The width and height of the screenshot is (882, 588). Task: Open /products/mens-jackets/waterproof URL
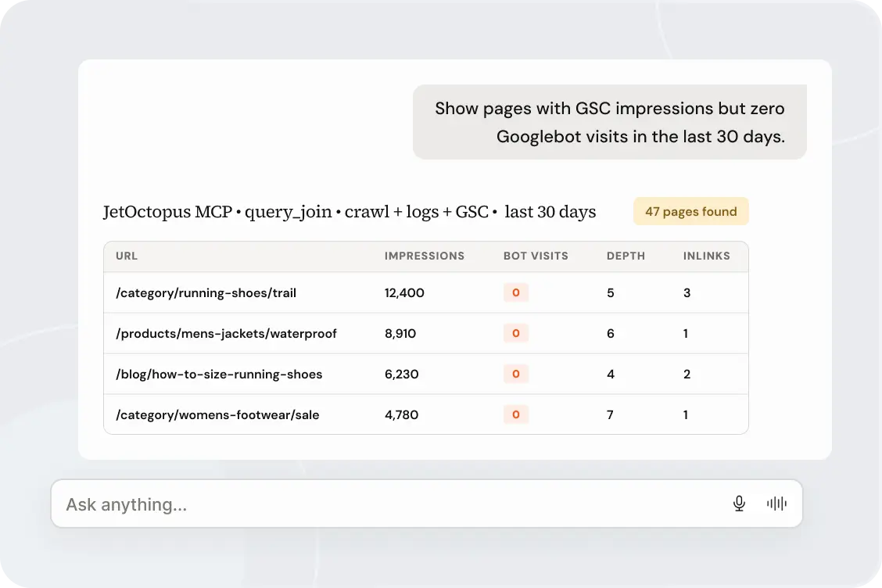226,334
